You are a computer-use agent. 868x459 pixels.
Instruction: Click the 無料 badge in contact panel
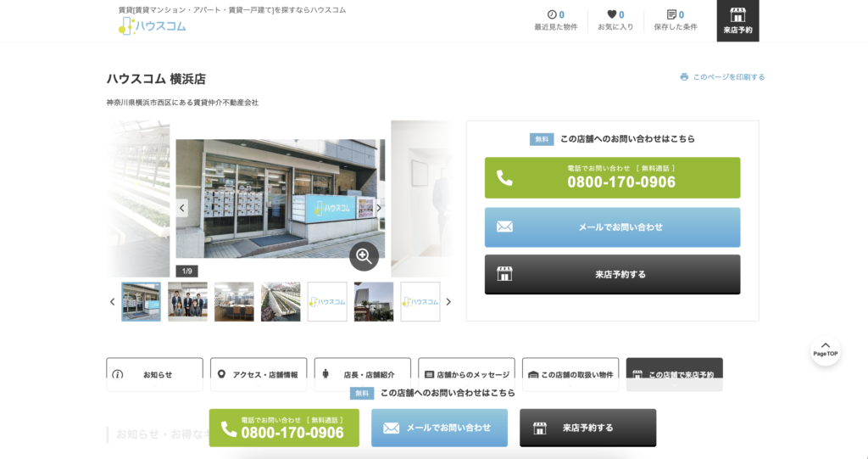coord(542,139)
